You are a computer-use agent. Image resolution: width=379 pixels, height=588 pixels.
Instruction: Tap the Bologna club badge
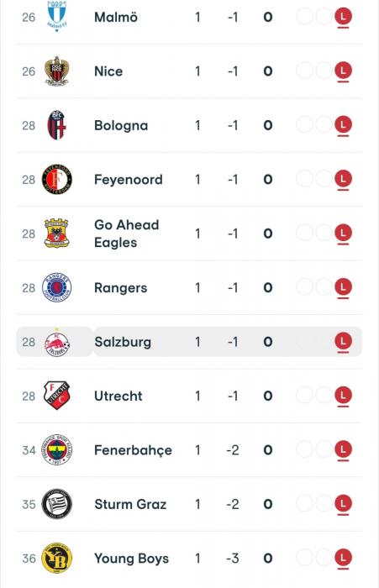[x=56, y=125]
